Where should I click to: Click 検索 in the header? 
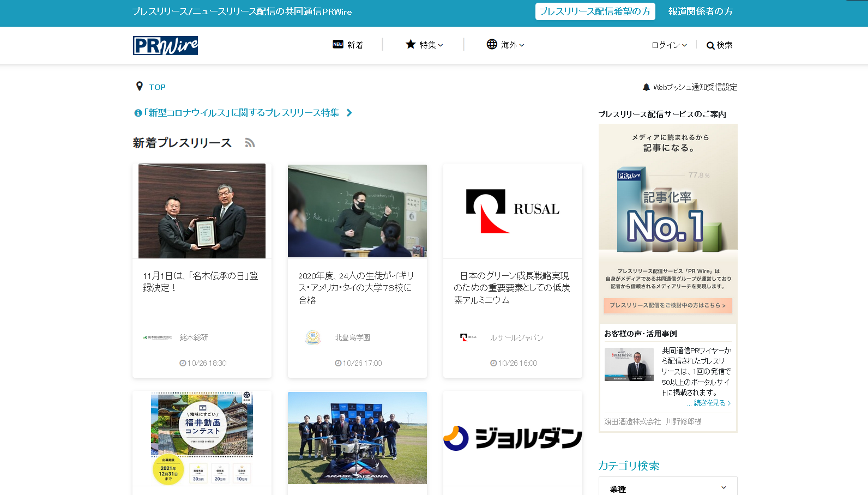[x=724, y=45]
